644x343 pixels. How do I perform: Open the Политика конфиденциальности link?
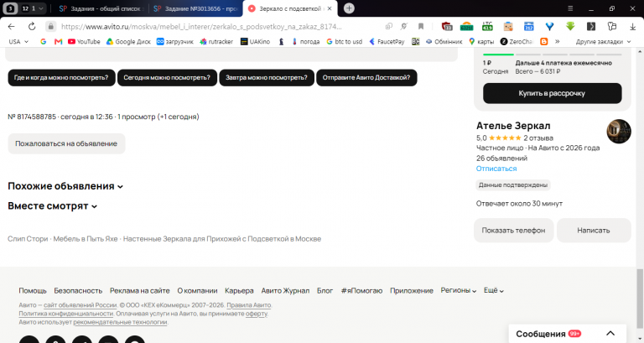(x=65, y=314)
